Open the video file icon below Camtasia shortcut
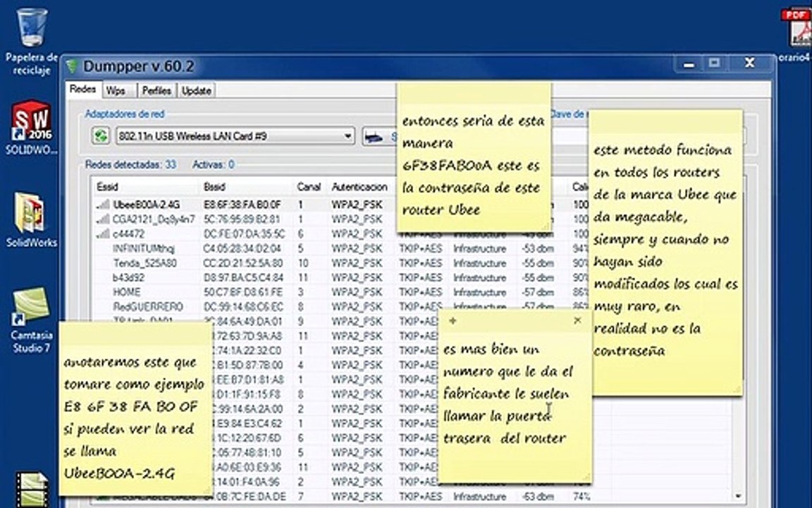Image resolution: width=812 pixels, height=508 pixels. (32, 489)
